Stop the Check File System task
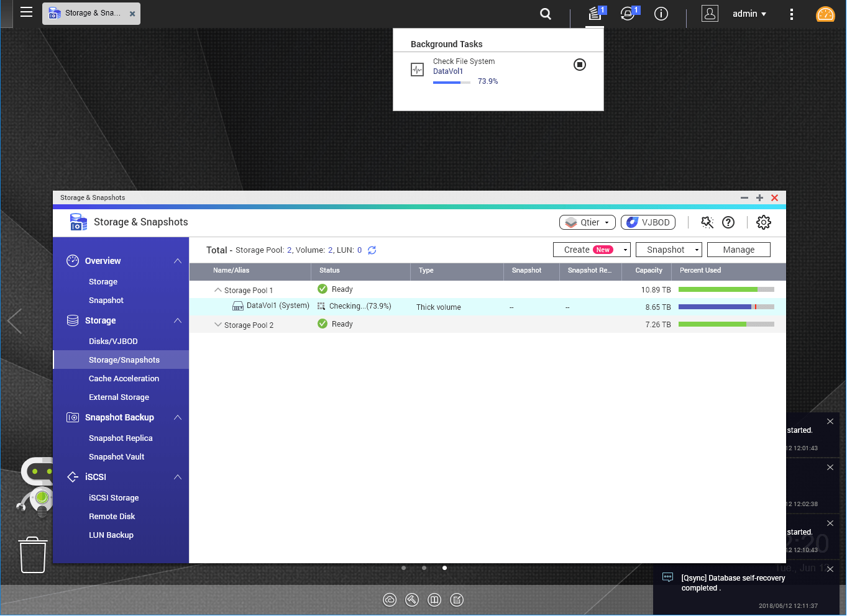 [x=579, y=65]
